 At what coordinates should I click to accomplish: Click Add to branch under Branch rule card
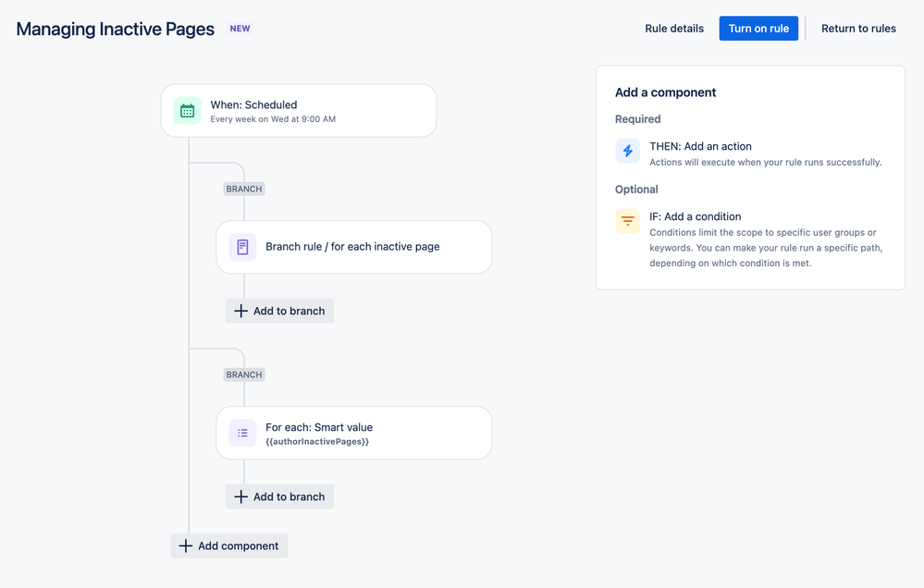[280, 311]
